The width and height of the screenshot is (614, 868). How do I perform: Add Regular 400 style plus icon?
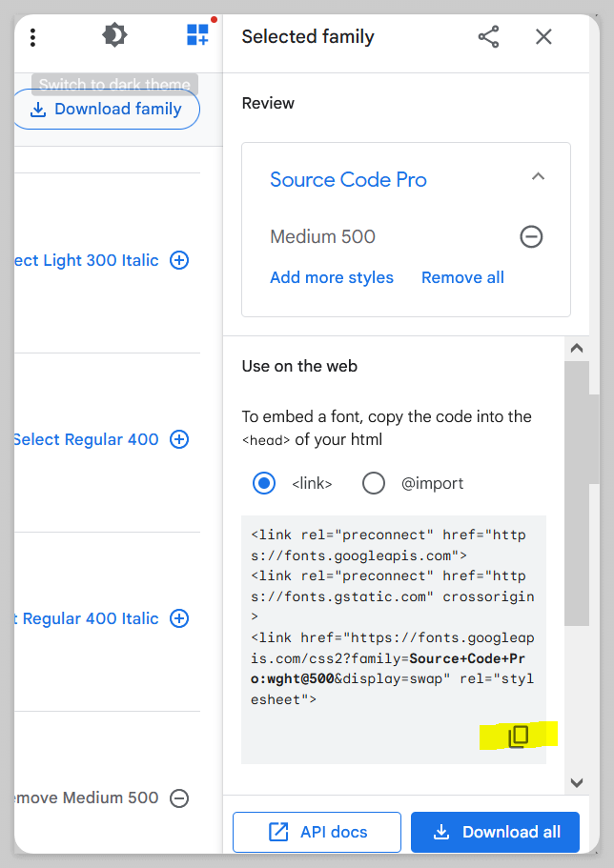[x=179, y=439]
